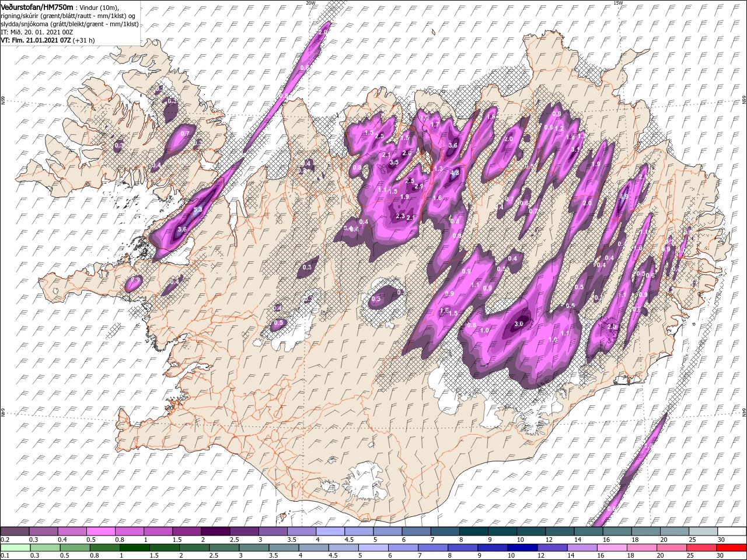Pick the upper legend swatch starting at 9
The height and width of the screenshot is (560, 747).
tap(503, 531)
